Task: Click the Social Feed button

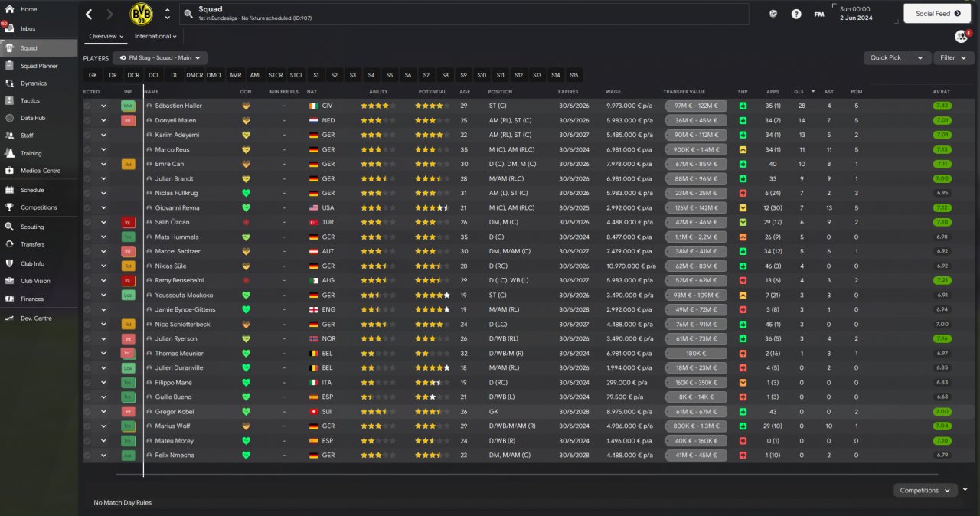Action: 937,14
